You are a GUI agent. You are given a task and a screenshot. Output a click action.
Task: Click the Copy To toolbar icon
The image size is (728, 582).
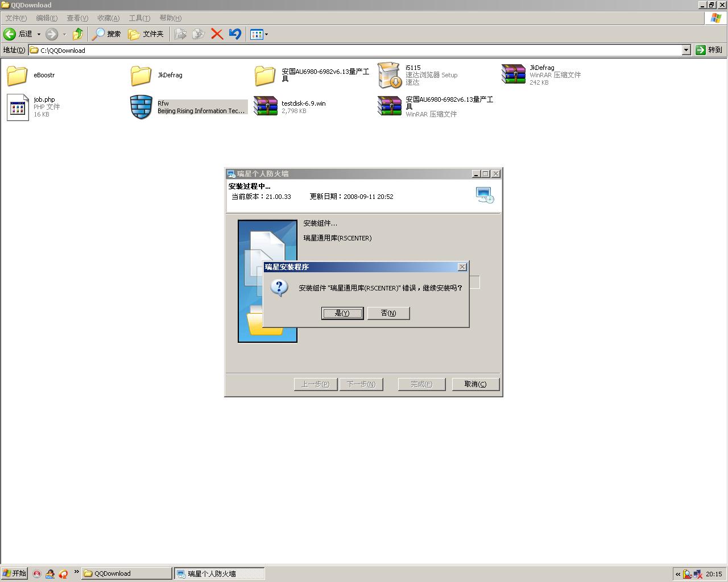[198, 34]
